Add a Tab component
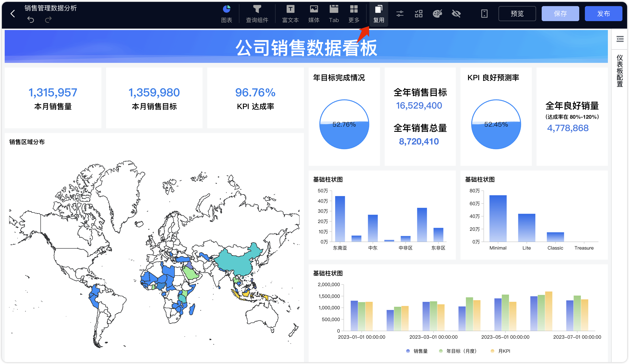The width and height of the screenshot is (629, 364). point(334,14)
